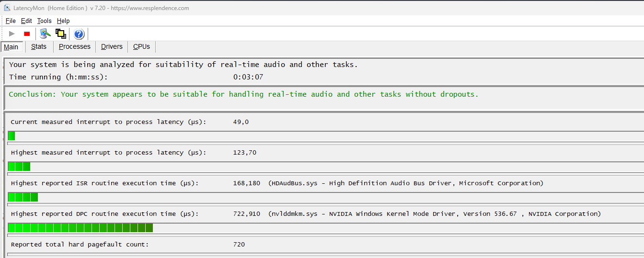The height and width of the screenshot is (258, 644).
Task: Click the highest ISR routine execution bar
Action: point(23,197)
